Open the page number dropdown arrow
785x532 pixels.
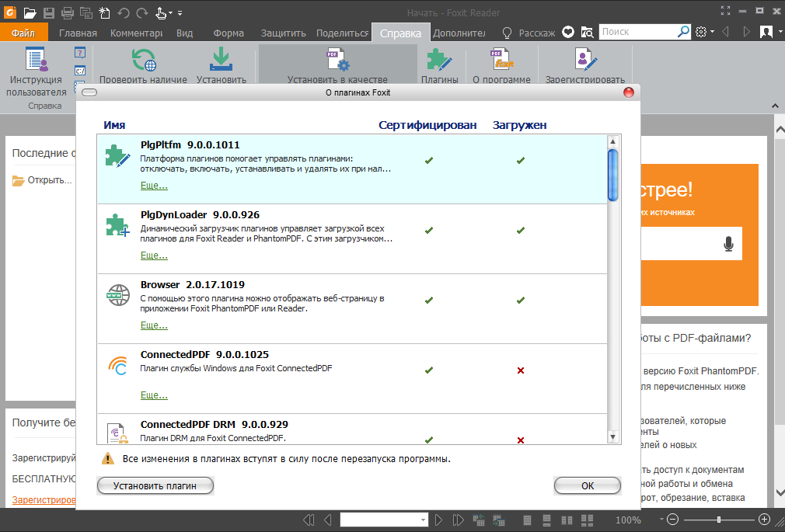coord(423,520)
